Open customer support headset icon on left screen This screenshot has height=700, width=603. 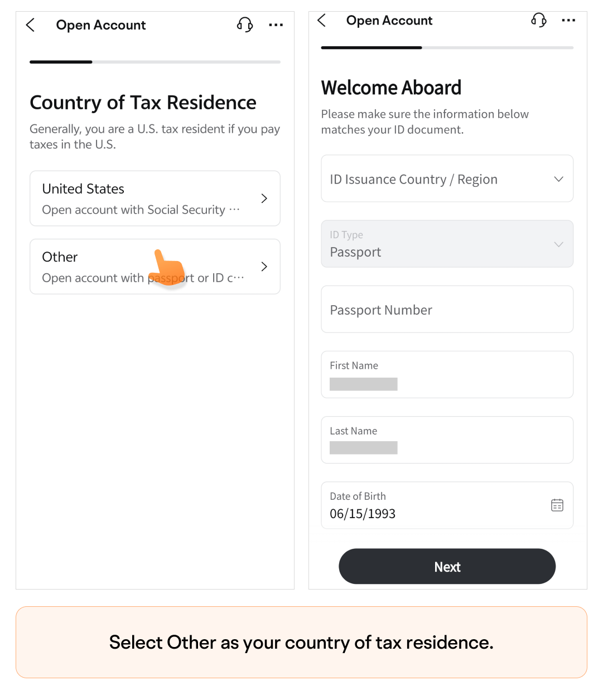(245, 25)
